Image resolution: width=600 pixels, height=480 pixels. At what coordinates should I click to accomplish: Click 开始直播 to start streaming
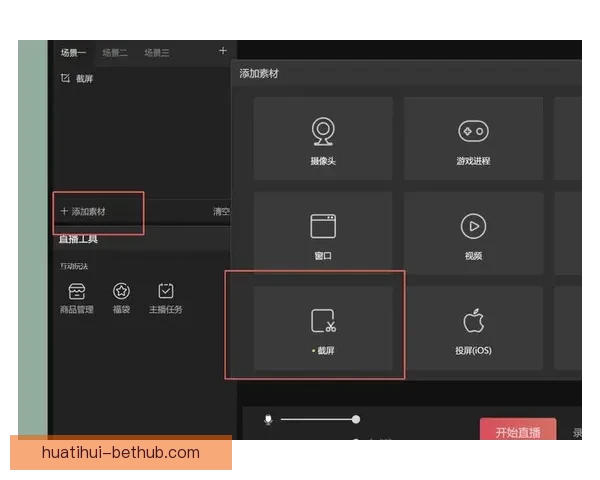coord(518,429)
